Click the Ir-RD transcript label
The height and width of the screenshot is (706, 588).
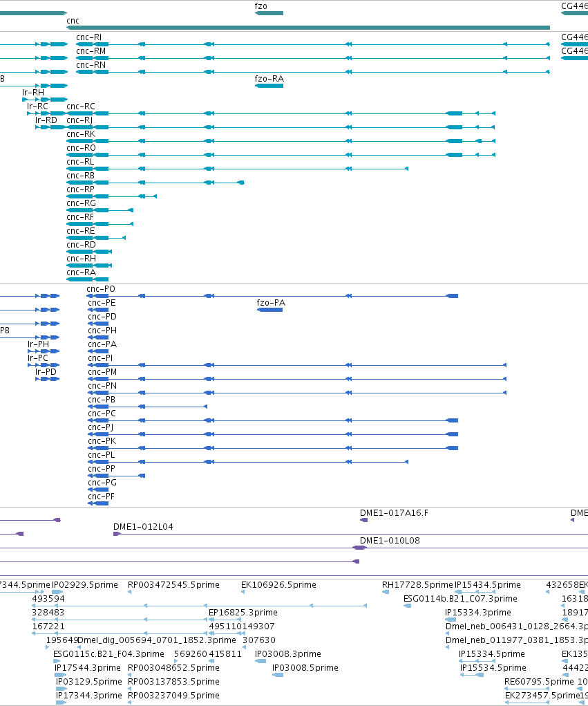[46, 120]
